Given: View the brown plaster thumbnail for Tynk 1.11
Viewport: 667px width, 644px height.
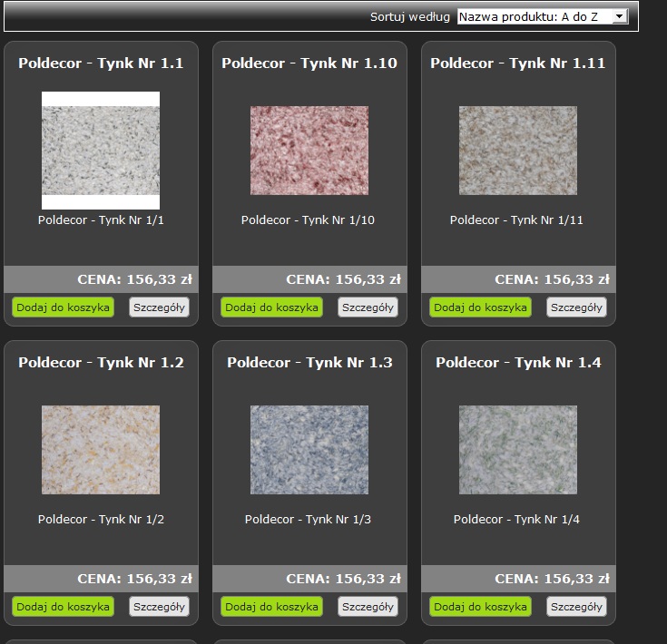Looking at the screenshot, I should pyautogui.click(x=518, y=151).
